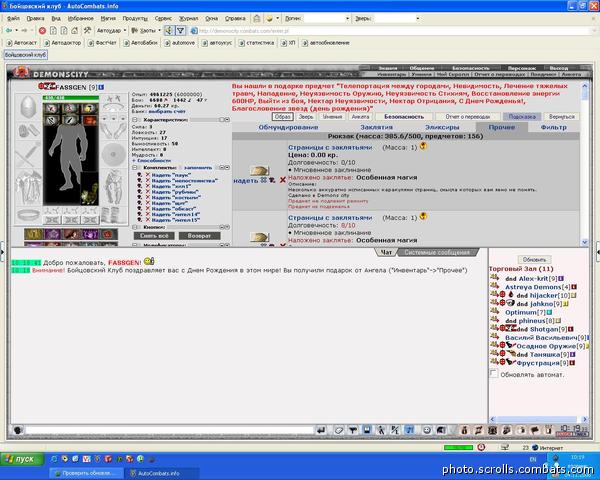Click the 'запомнить' set link
The width and height of the screenshot is (600, 480).
(x=198, y=167)
